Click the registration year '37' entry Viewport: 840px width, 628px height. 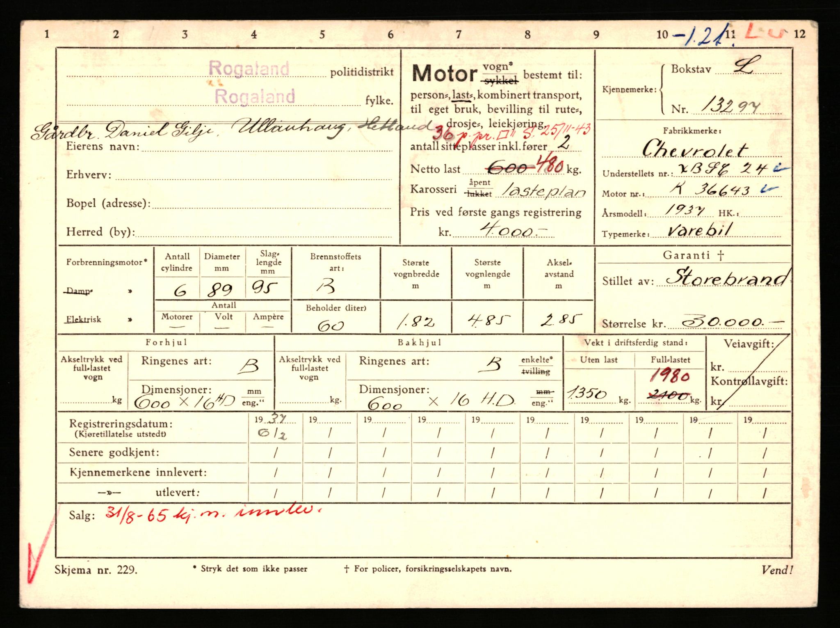(276, 418)
